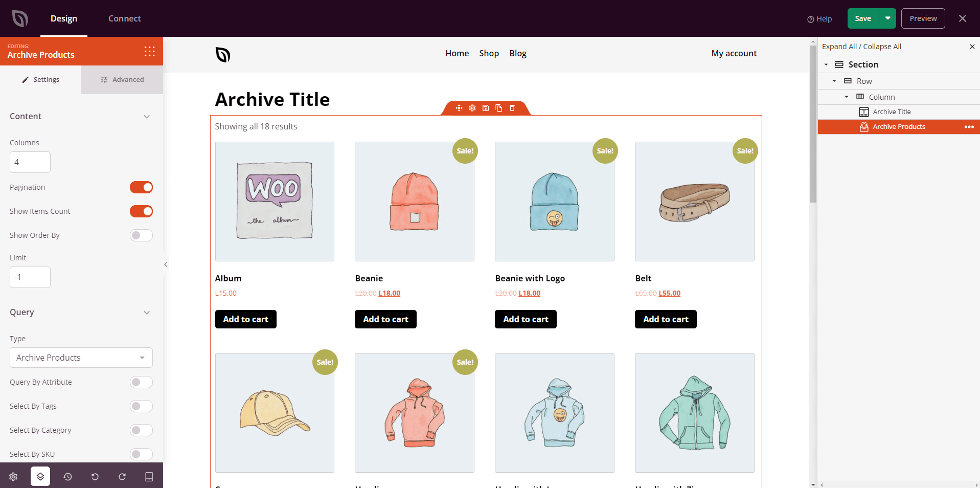Open the Type dropdown showing Archive Products
Image resolution: width=980 pixels, height=488 pixels.
(x=80, y=358)
